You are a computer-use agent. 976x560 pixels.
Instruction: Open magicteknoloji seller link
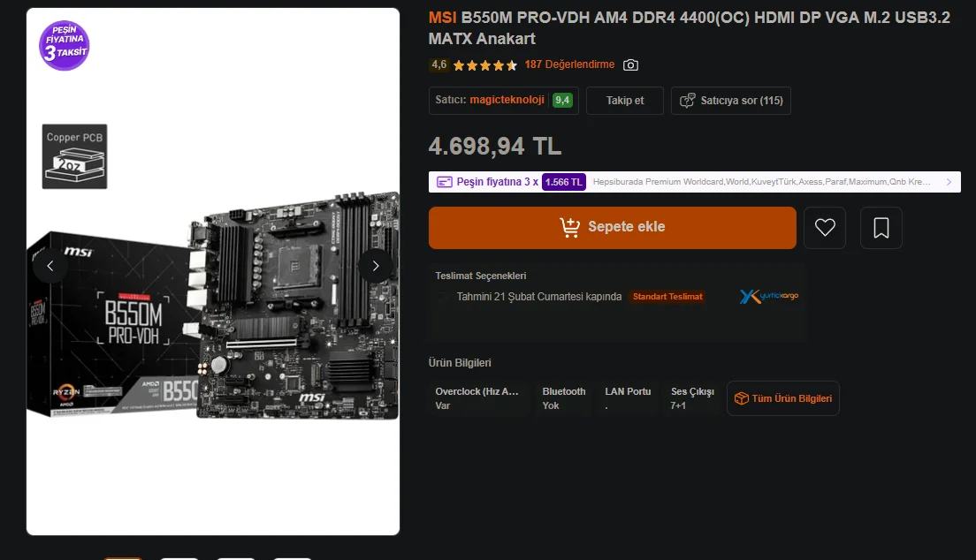pyautogui.click(x=507, y=100)
